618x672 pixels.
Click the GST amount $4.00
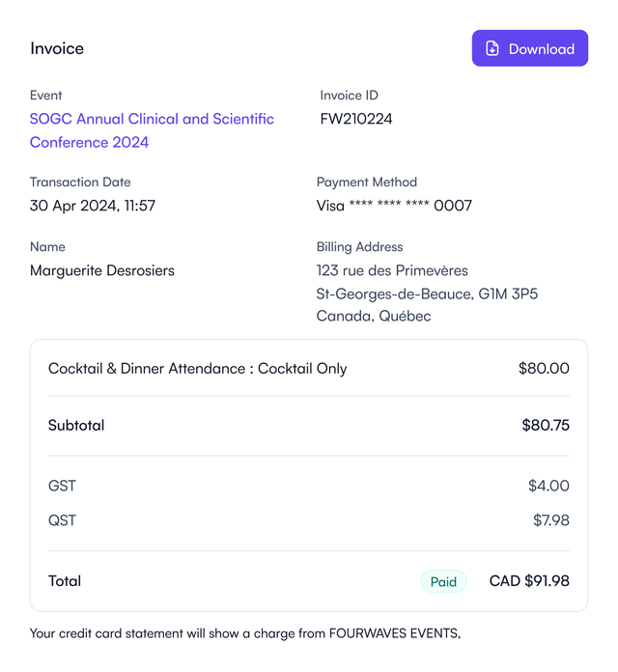548,486
